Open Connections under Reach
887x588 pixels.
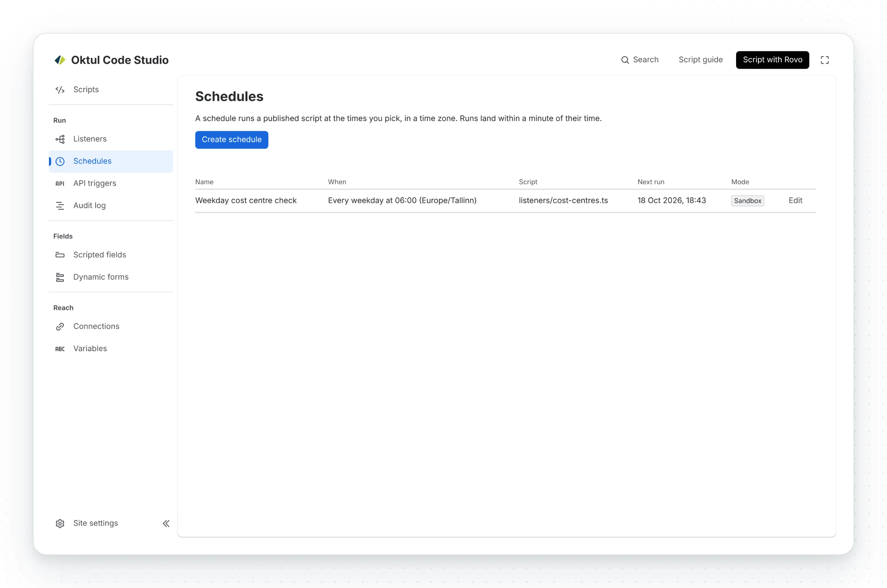click(111, 327)
